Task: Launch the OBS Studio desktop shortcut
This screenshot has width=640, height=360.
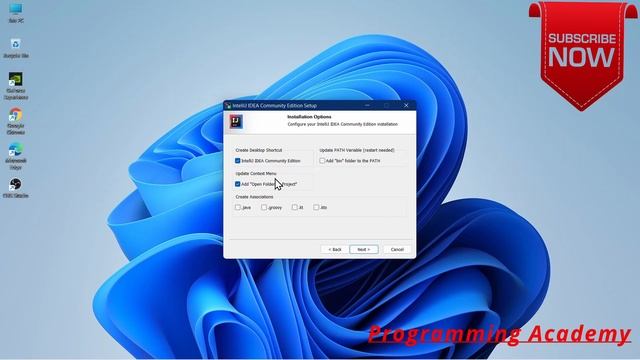Action: point(16,188)
